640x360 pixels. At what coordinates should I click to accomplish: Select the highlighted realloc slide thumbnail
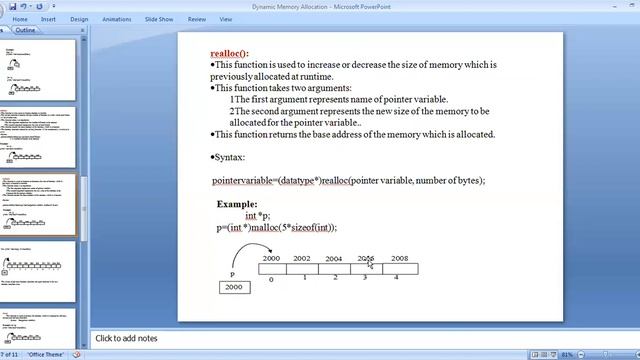click(38, 204)
